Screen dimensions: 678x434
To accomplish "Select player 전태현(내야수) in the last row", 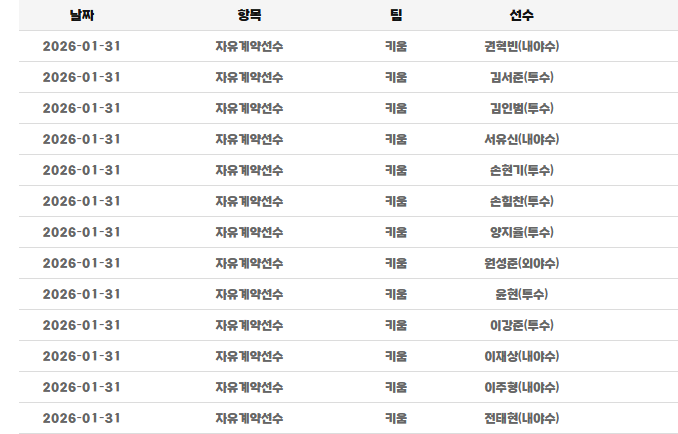I will click(x=520, y=418).
